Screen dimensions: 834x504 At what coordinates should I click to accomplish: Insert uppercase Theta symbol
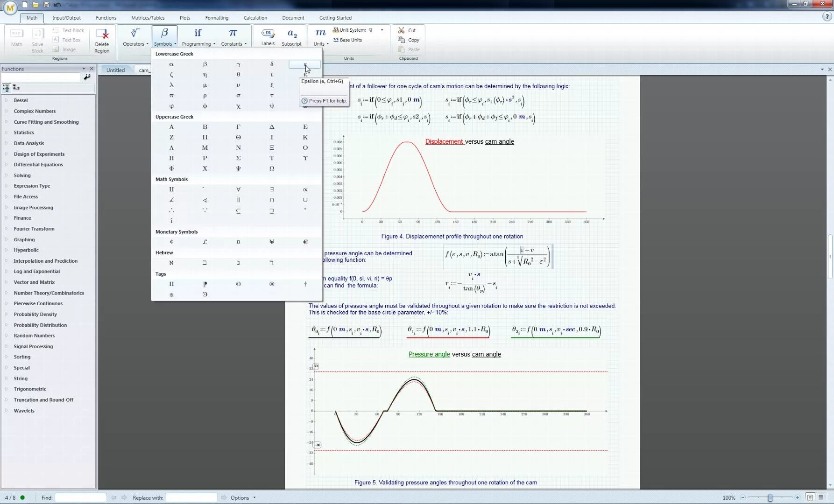pyautogui.click(x=238, y=137)
